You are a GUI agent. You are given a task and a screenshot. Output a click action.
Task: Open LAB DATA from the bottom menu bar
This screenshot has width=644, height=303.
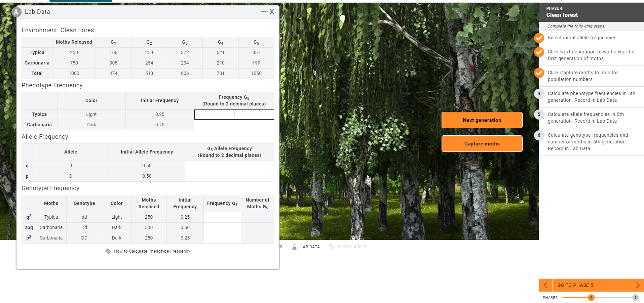coord(309,247)
